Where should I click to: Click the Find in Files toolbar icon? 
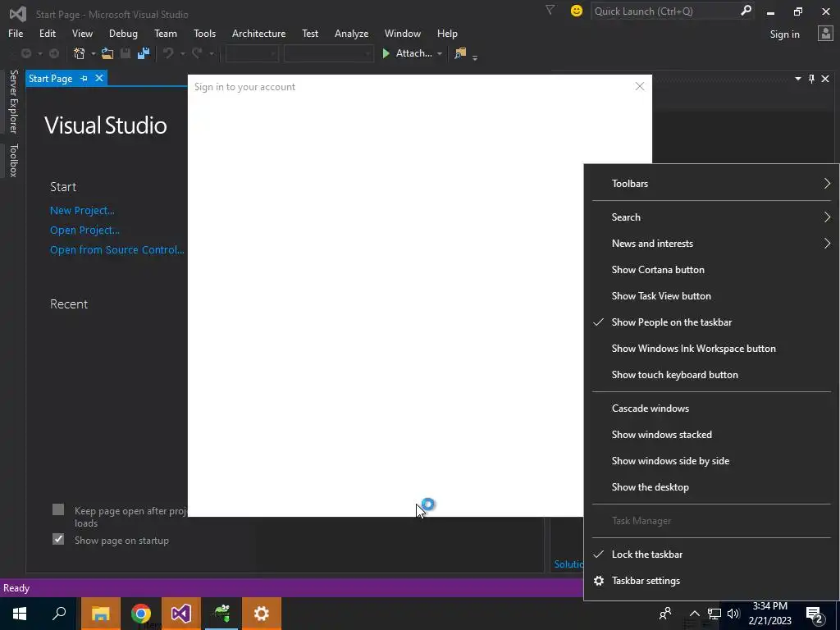click(x=460, y=53)
